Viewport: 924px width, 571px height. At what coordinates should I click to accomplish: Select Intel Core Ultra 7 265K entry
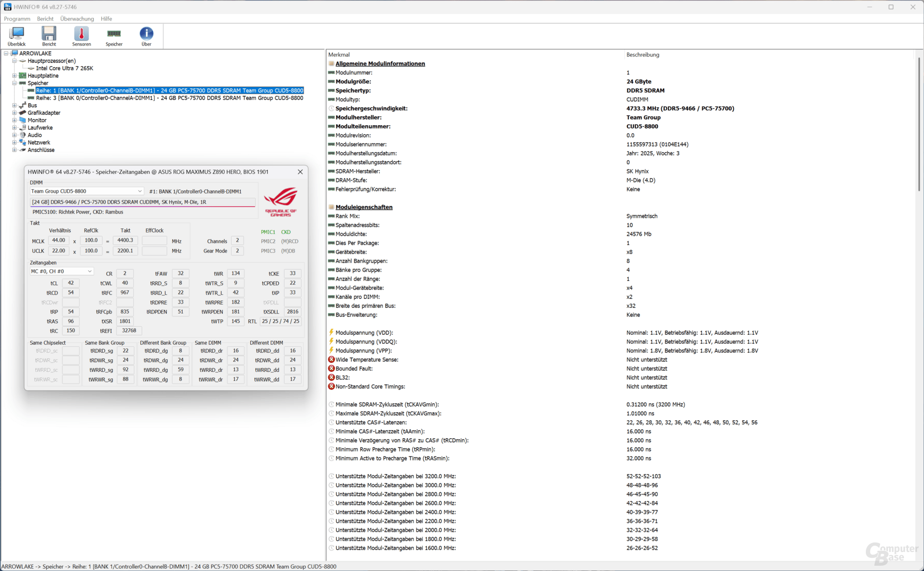(x=64, y=68)
